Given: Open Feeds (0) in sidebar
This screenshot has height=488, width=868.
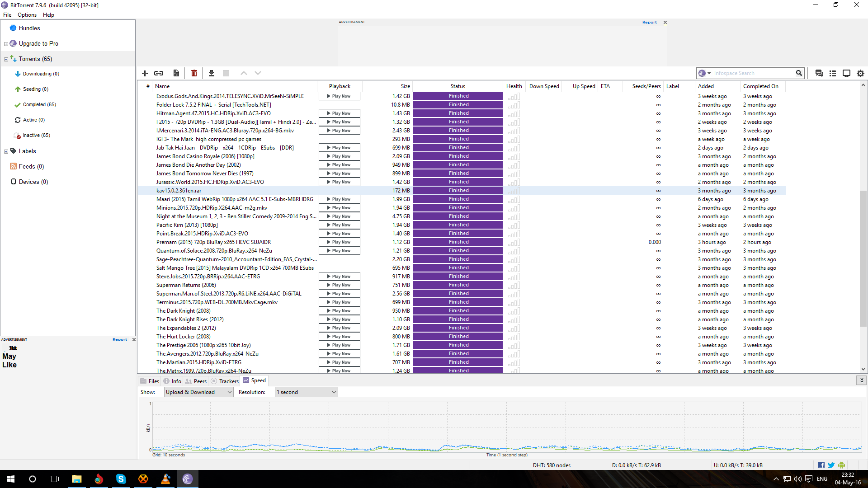Looking at the screenshot, I should [31, 166].
